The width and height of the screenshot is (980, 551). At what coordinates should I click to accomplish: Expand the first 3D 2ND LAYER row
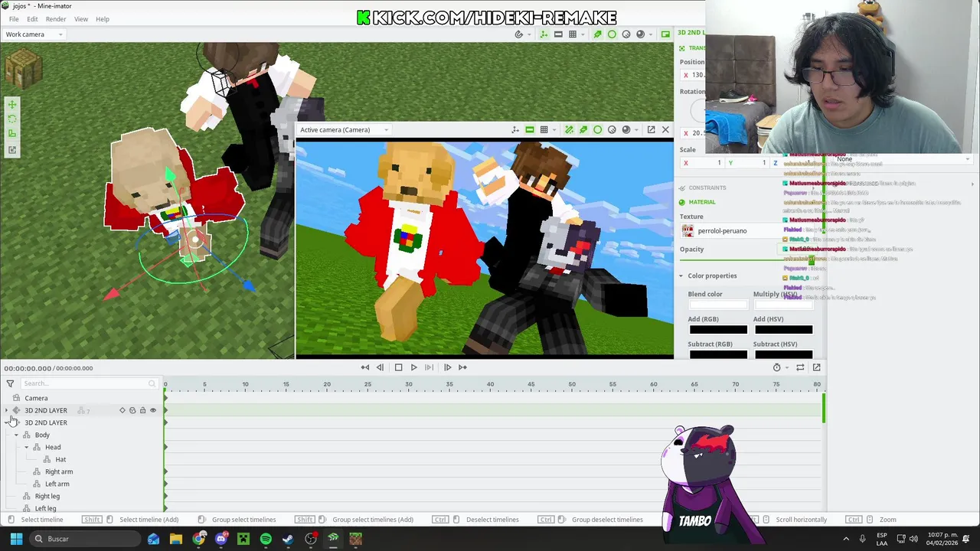7,411
